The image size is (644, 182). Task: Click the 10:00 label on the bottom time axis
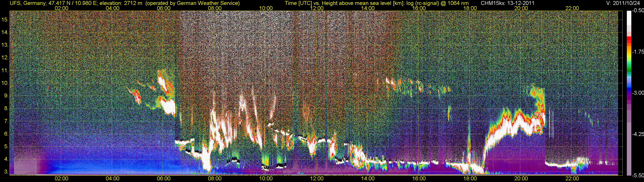pos(266,179)
